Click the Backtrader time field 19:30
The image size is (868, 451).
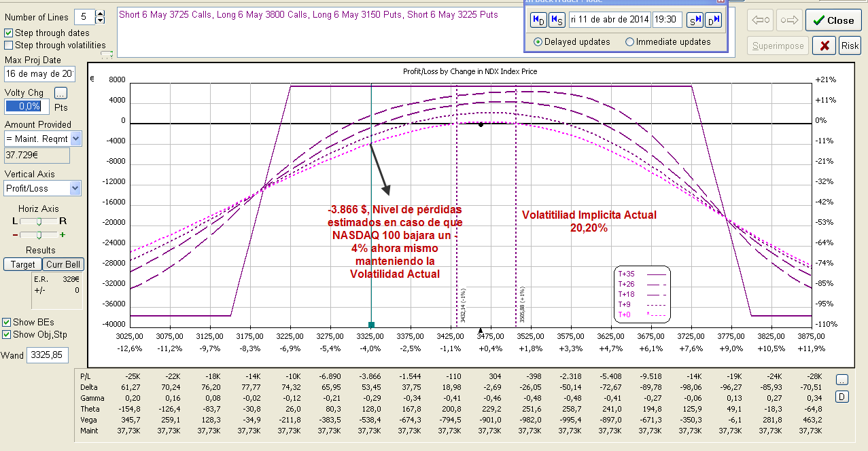coord(667,20)
